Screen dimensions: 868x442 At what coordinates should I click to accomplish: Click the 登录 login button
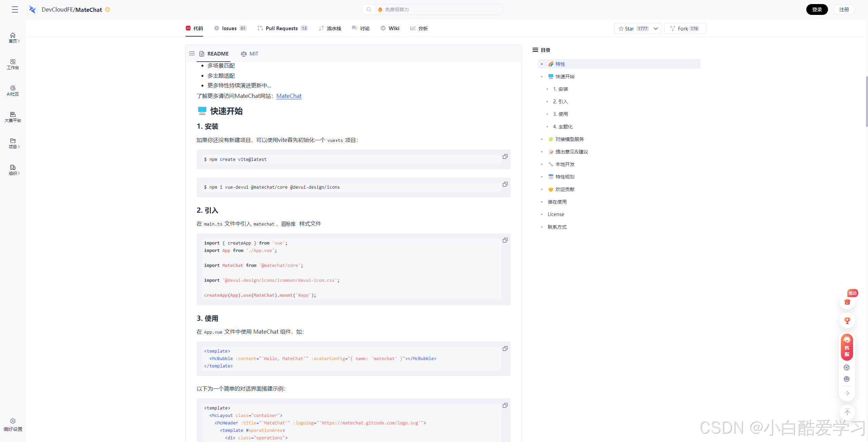[816, 9]
